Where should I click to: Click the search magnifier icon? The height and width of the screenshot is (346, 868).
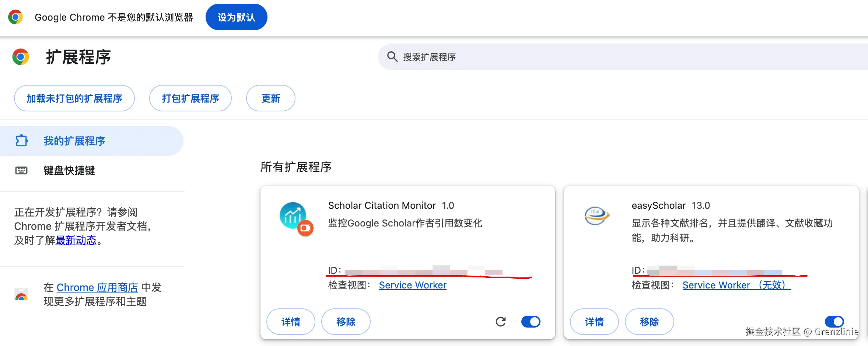click(x=392, y=57)
